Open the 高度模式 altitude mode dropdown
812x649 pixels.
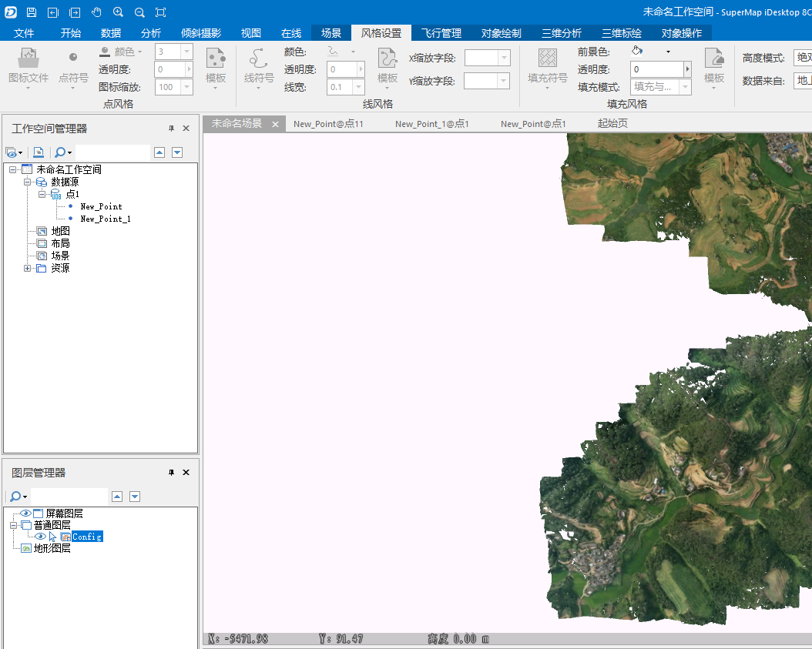pos(801,58)
